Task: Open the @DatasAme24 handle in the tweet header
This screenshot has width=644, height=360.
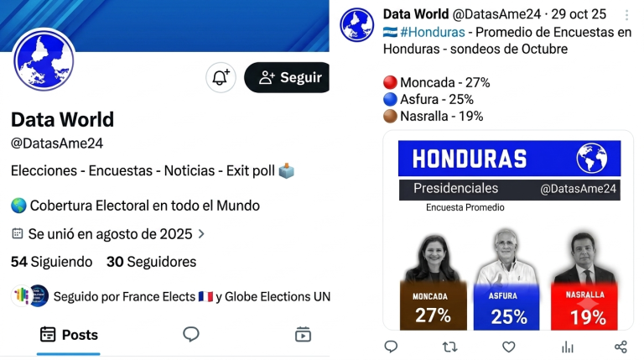Action: (496, 14)
